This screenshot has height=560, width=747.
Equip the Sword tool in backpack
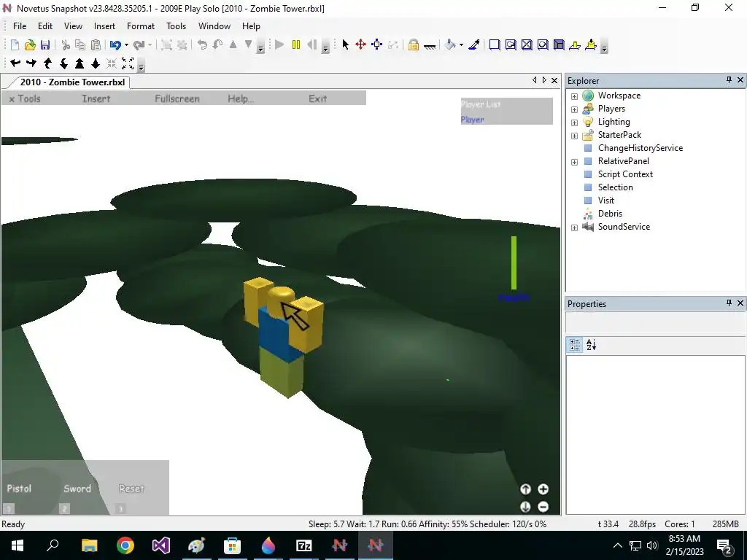point(77,489)
